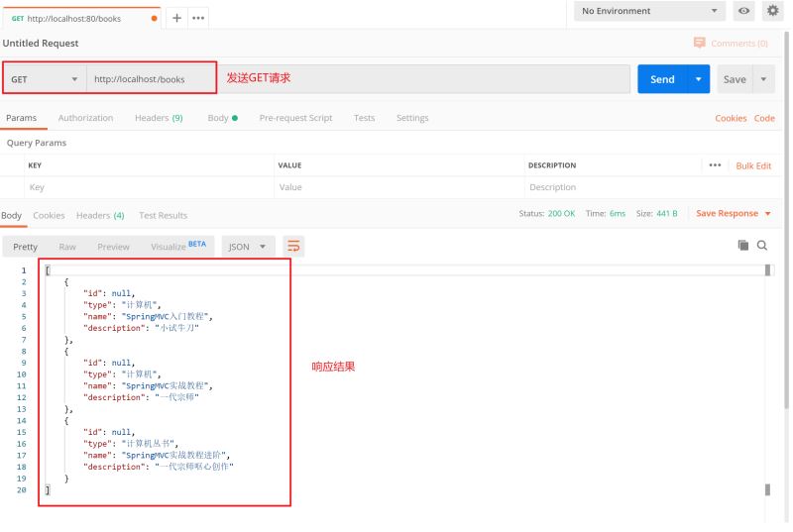Image resolution: width=793 pixels, height=532 pixels.
Task: Switch to the Authorization tab
Action: coord(85,118)
